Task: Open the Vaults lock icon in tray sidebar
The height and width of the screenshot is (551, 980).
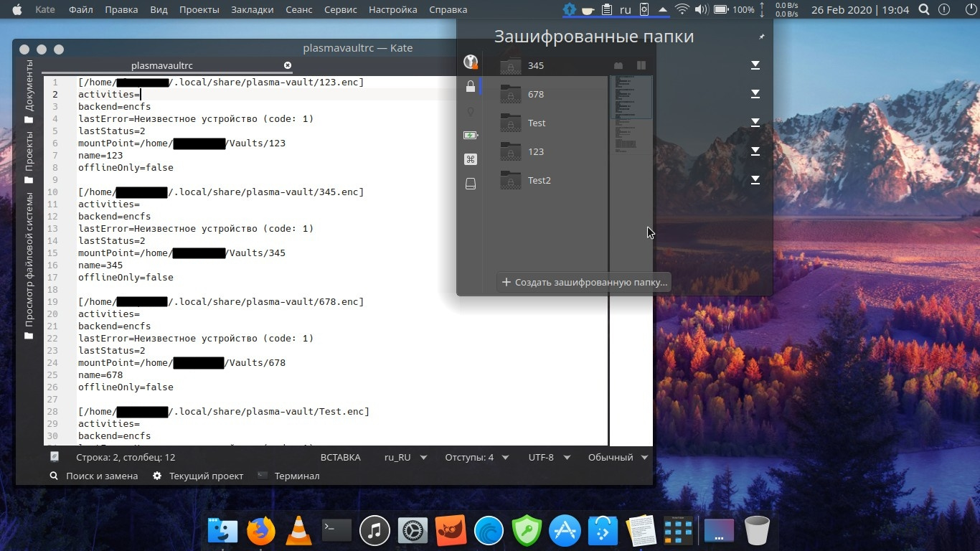Action: [x=471, y=87]
